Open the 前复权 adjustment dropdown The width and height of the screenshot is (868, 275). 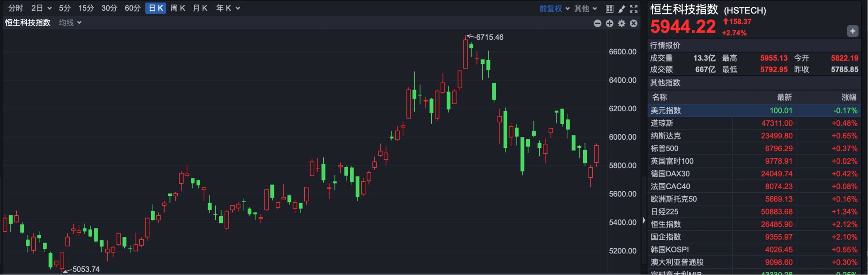point(554,9)
